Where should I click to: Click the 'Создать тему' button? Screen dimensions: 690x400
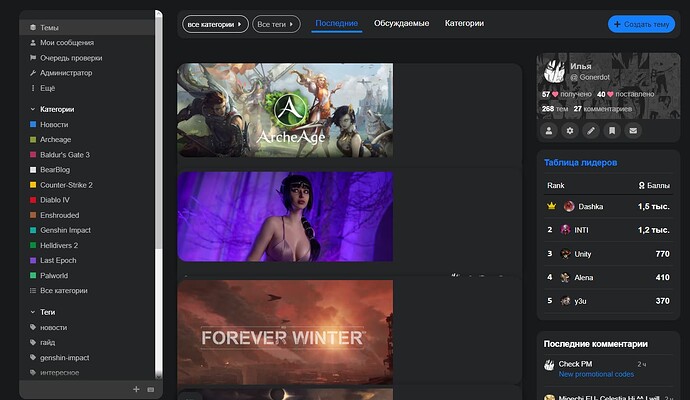click(x=641, y=23)
